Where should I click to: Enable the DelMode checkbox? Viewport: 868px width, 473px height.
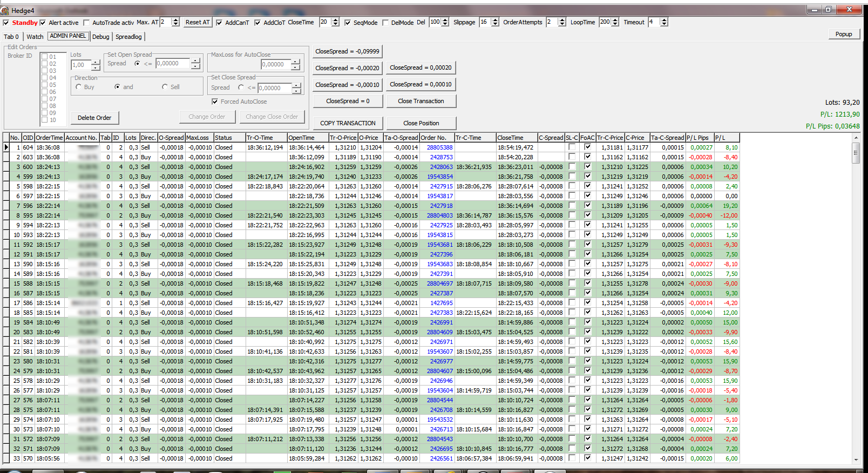(x=385, y=23)
